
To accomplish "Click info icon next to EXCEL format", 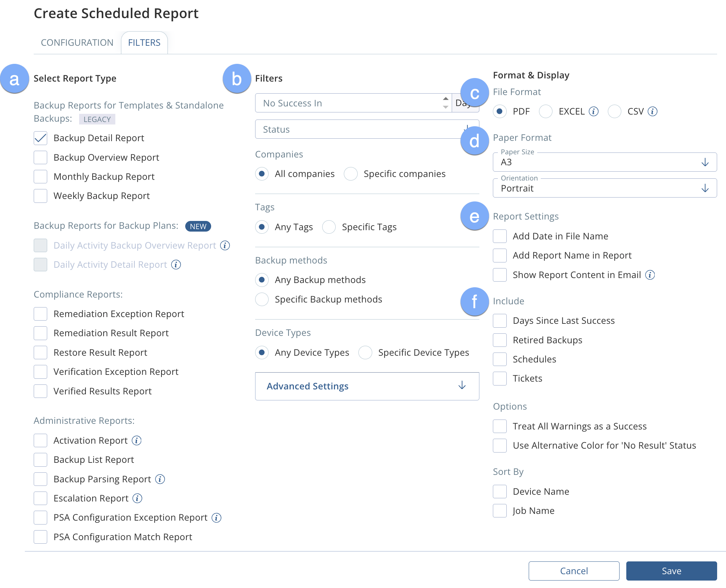I will tap(594, 111).
